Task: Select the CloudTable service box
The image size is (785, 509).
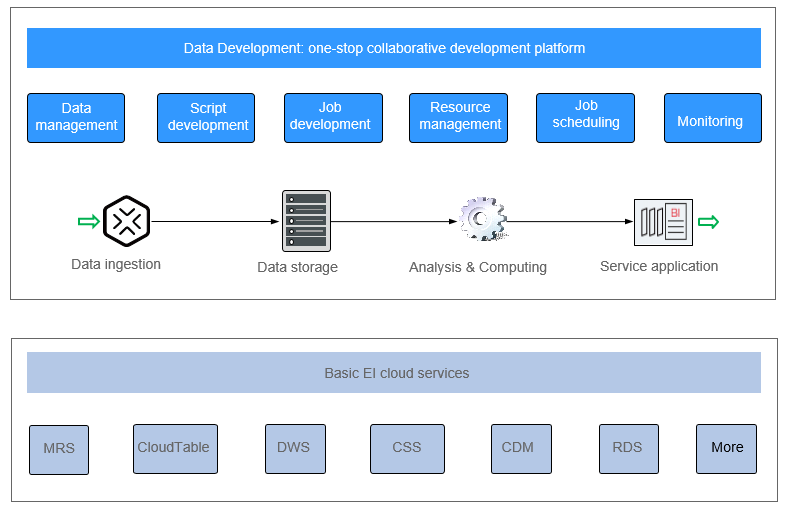Action: tap(174, 448)
